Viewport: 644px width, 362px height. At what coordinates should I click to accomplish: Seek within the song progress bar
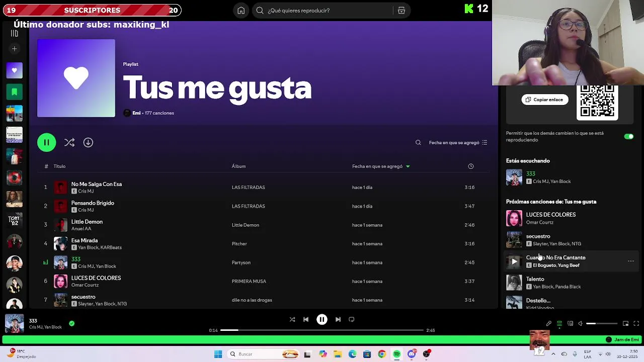[322, 330]
